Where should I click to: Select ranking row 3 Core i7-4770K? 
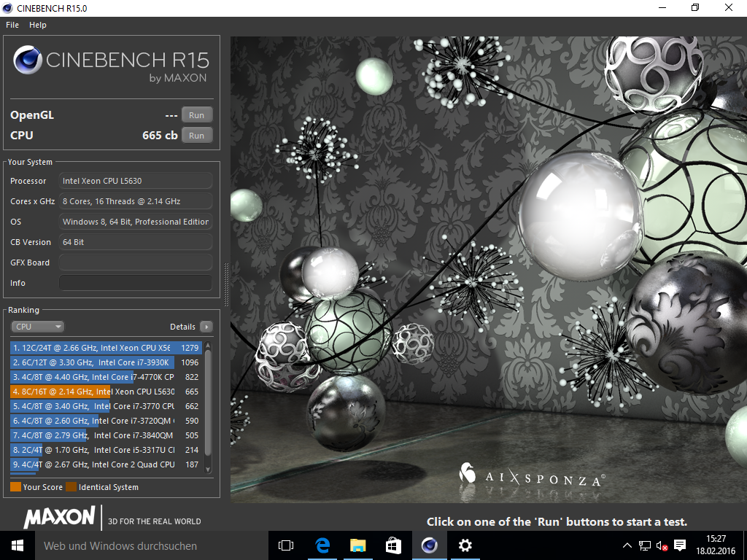[x=107, y=377]
